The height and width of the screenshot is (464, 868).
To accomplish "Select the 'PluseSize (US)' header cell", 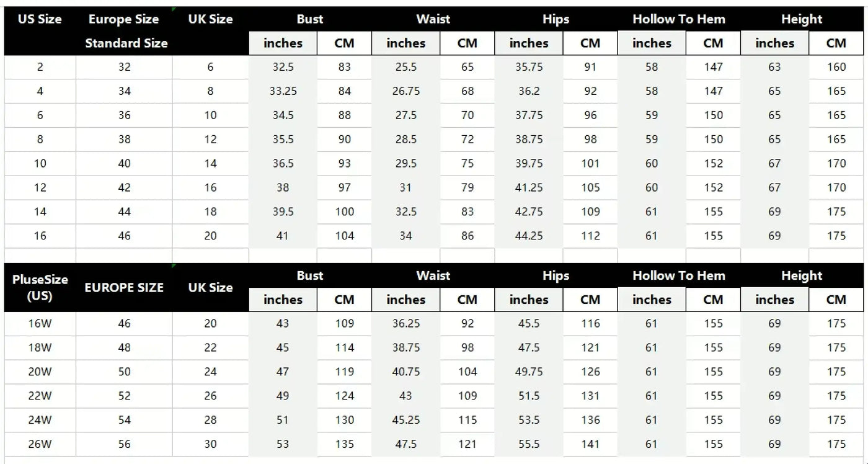I will pyautogui.click(x=40, y=288).
